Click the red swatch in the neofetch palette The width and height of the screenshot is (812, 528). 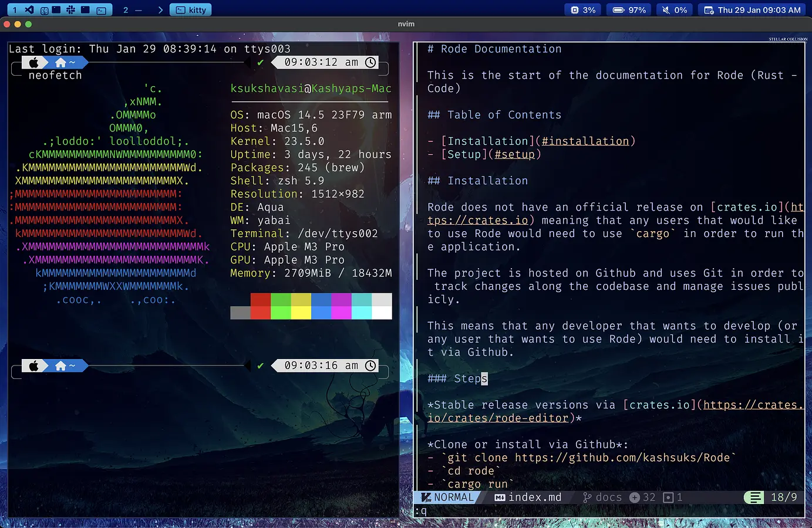[260, 306]
